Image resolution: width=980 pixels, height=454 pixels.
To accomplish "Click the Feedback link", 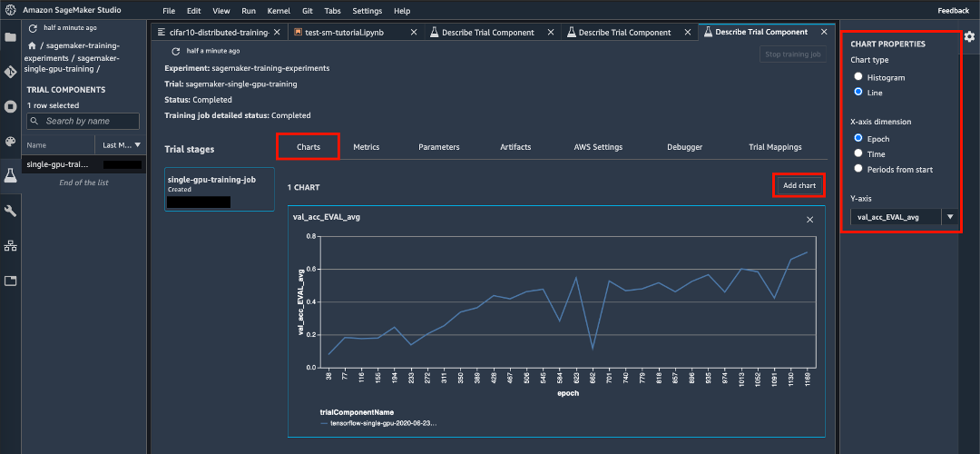I will [954, 11].
